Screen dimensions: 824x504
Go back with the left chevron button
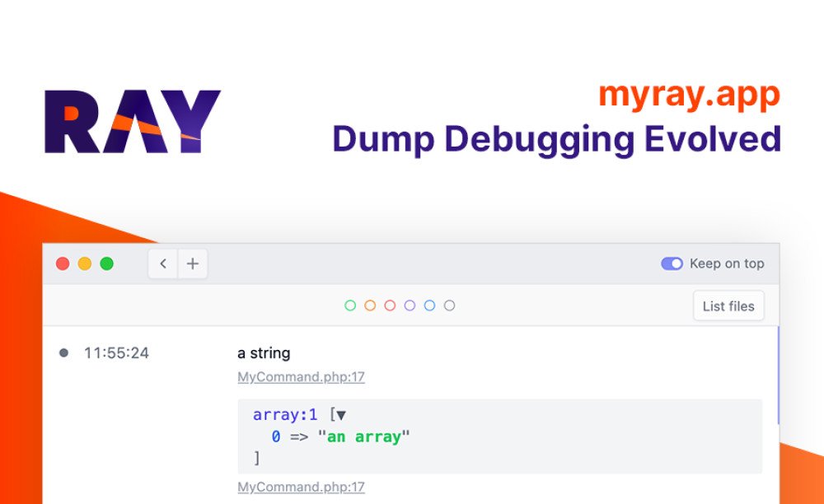163,264
